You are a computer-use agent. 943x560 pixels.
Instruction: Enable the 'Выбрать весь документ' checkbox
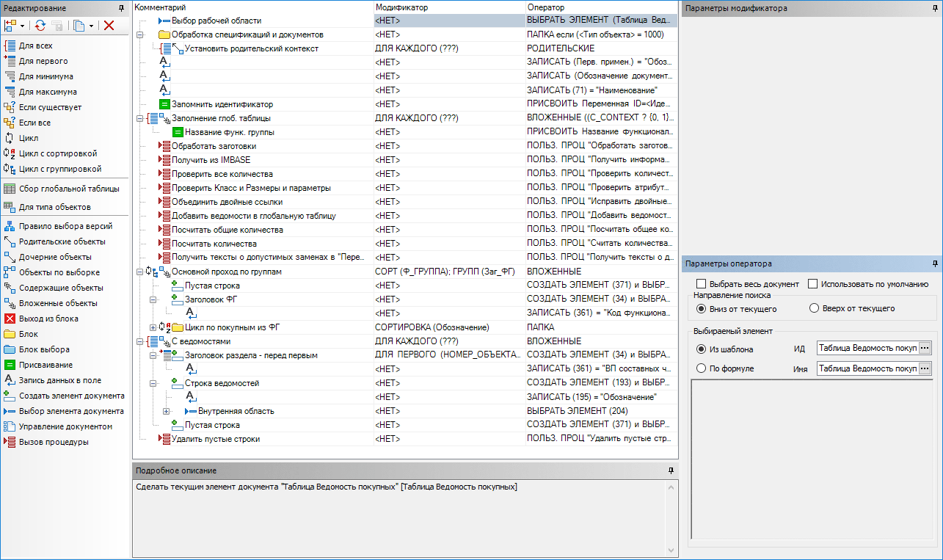pos(702,284)
